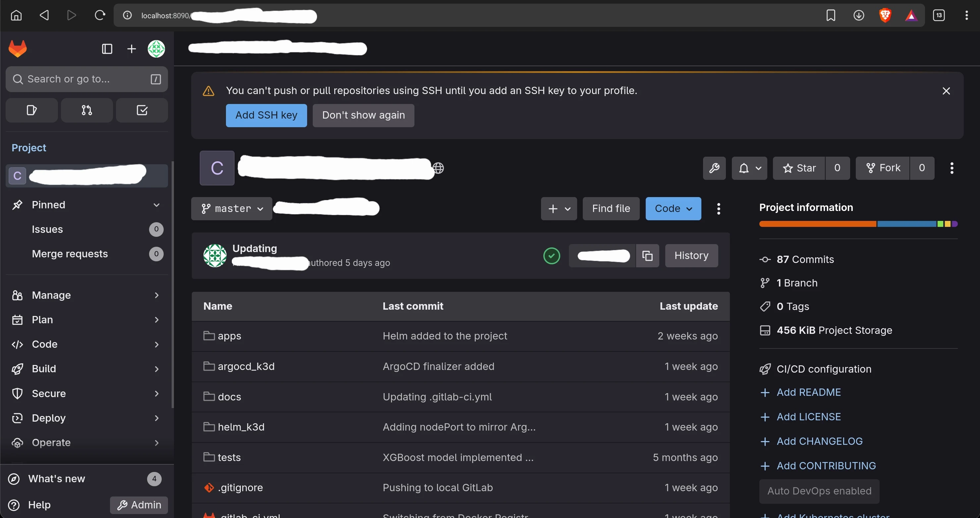The width and height of the screenshot is (980, 518).
Task: Open browser downloads icon
Action: tap(859, 15)
